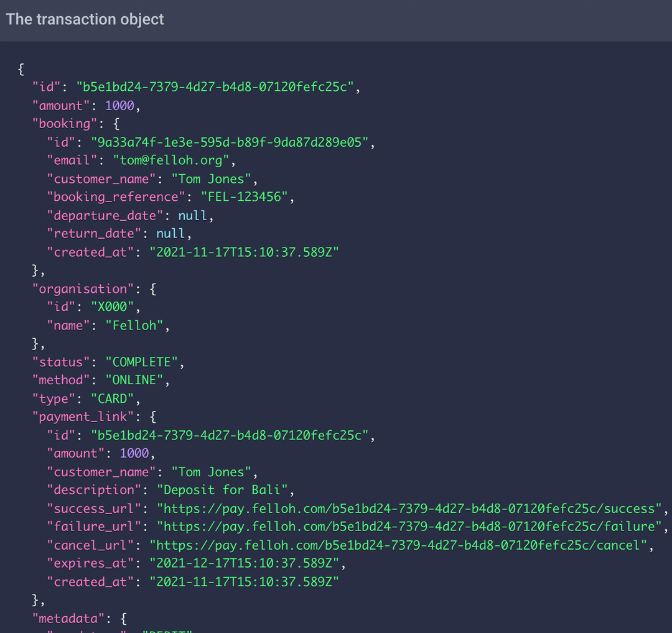672x633 pixels.
Task: Click the "metadata" object key
Action: [x=67, y=619]
